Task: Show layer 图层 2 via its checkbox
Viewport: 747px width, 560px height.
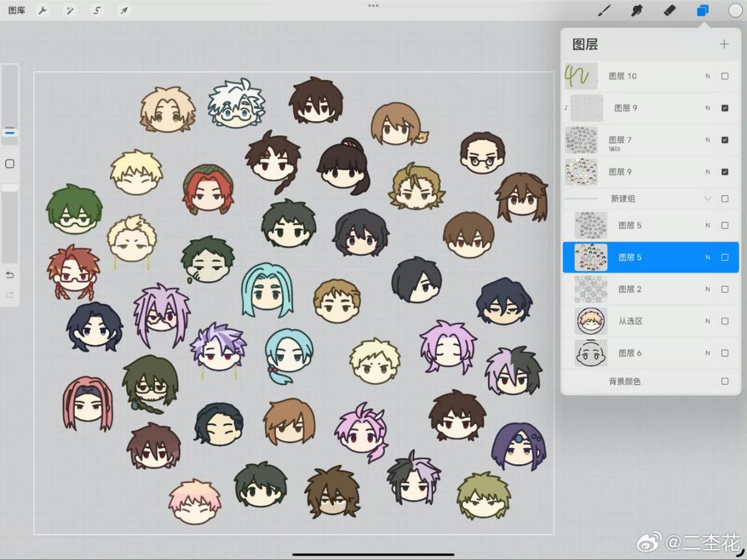Action: tap(725, 289)
